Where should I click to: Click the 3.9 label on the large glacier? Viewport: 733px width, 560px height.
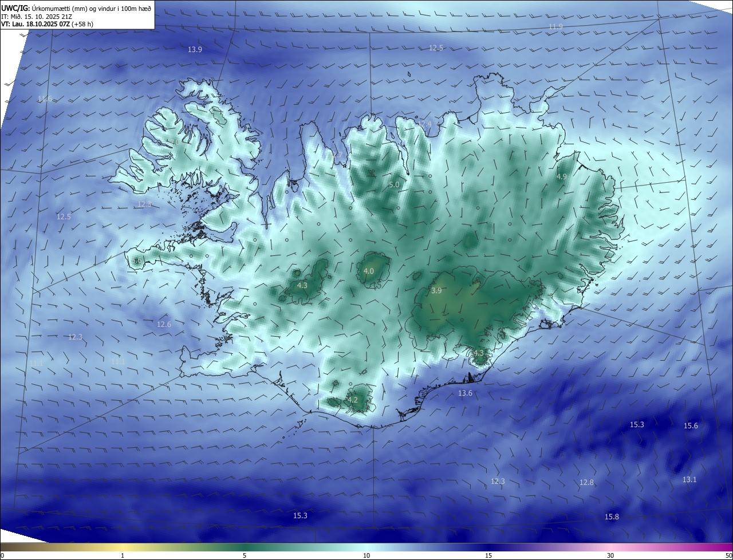tap(436, 291)
